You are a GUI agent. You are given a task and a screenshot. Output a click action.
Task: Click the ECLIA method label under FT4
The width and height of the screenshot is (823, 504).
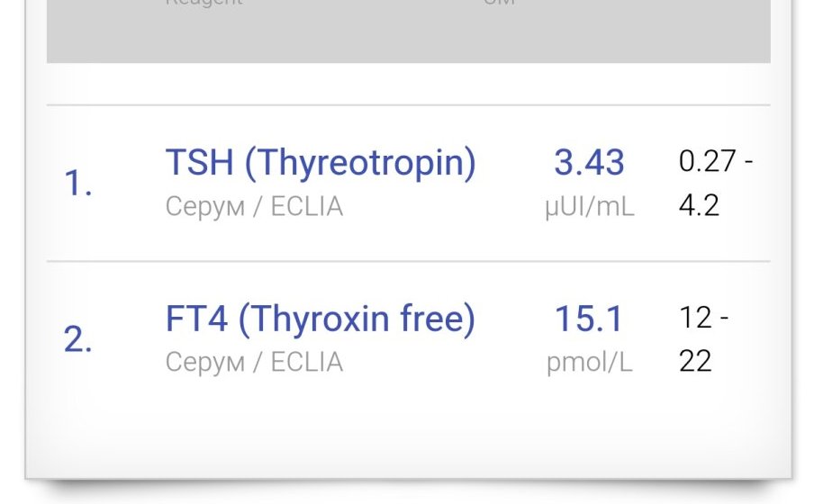306,362
